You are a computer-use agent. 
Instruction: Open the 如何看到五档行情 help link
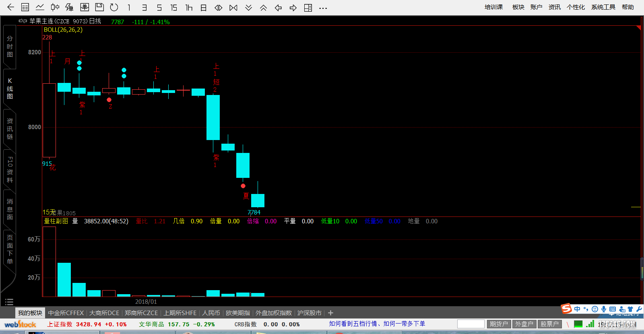377,324
